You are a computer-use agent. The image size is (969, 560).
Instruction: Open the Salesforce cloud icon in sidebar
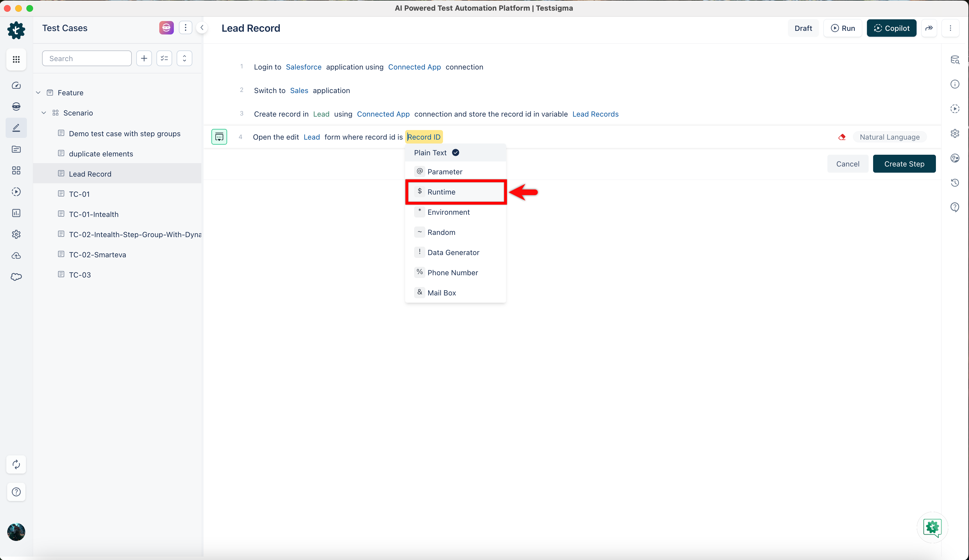pyautogui.click(x=16, y=277)
